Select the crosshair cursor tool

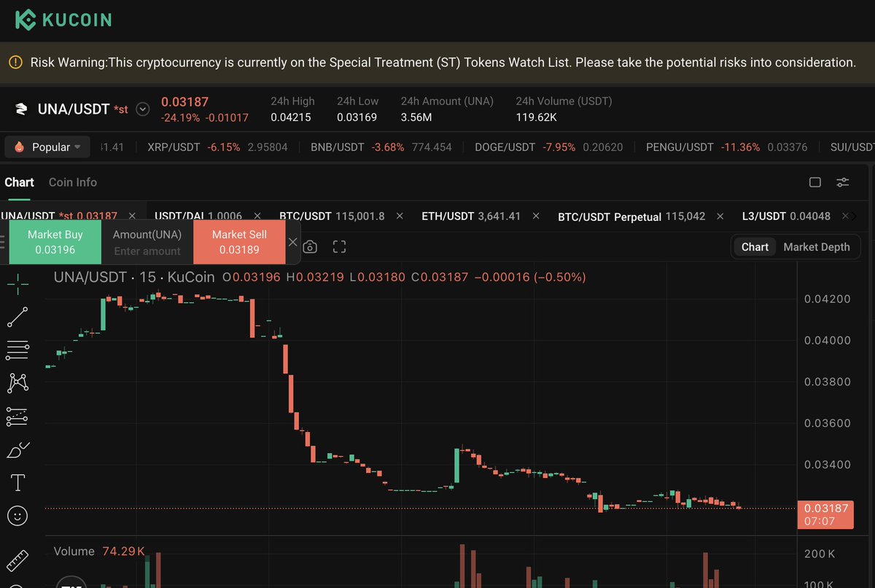tap(17, 283)
